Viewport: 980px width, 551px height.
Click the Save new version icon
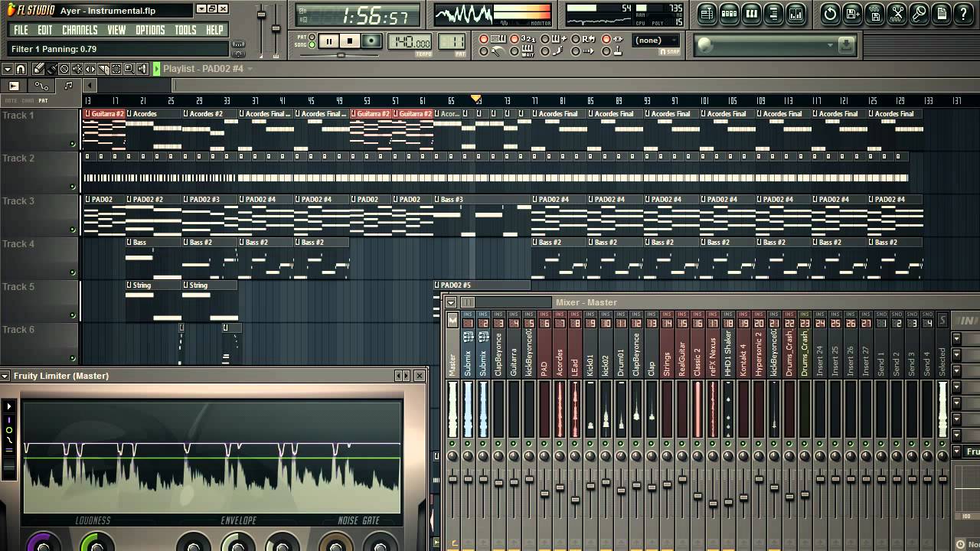(852, 13)
